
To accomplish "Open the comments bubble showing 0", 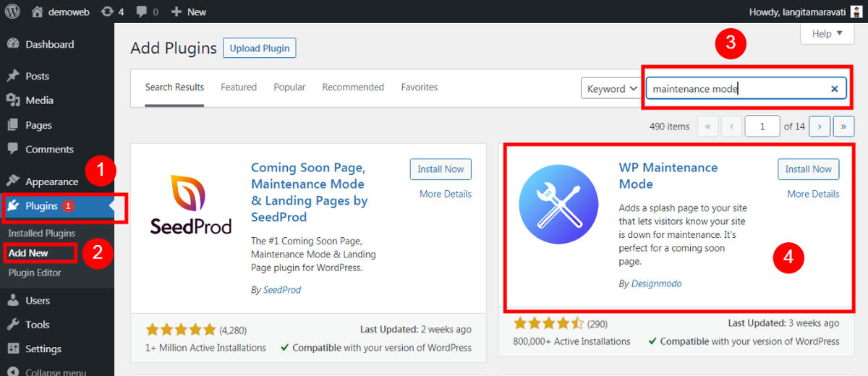I will [148, 12].
